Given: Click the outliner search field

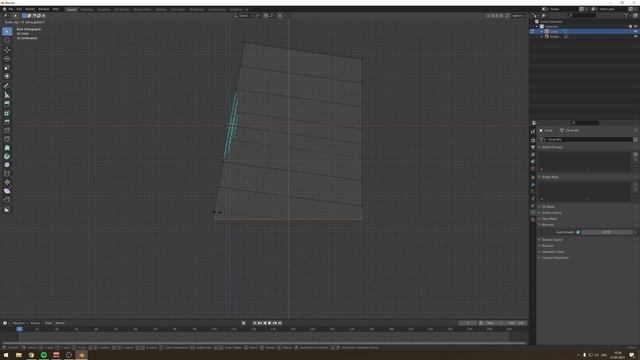Looking at the screenshot, I should click(x=582, y=16).
